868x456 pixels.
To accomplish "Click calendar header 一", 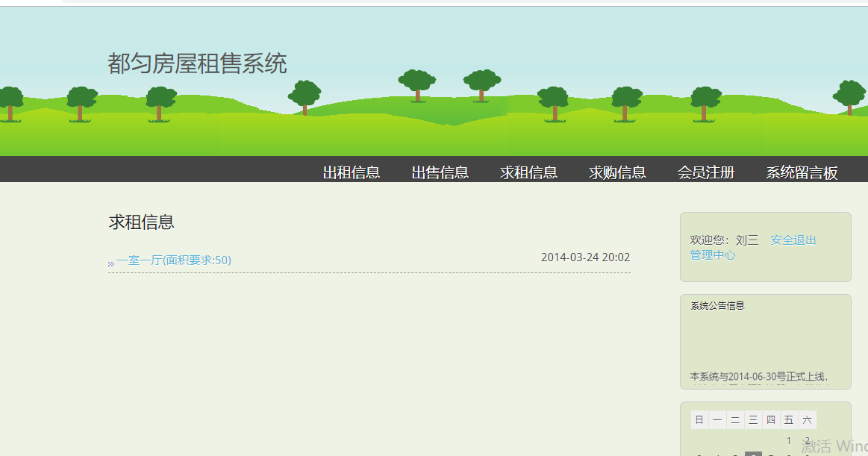I will pos(717,420).
